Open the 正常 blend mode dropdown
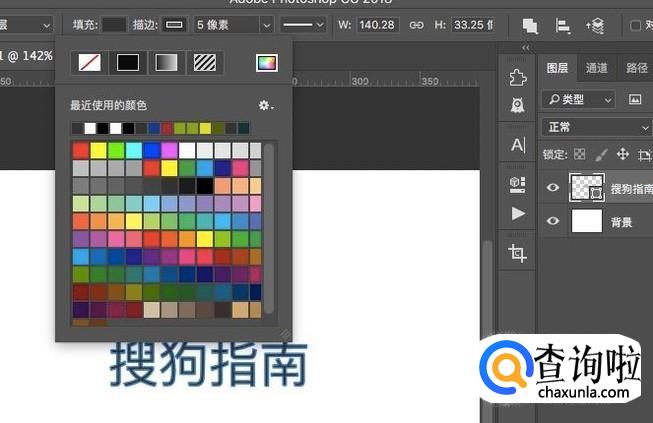 [x=597, y=127]
